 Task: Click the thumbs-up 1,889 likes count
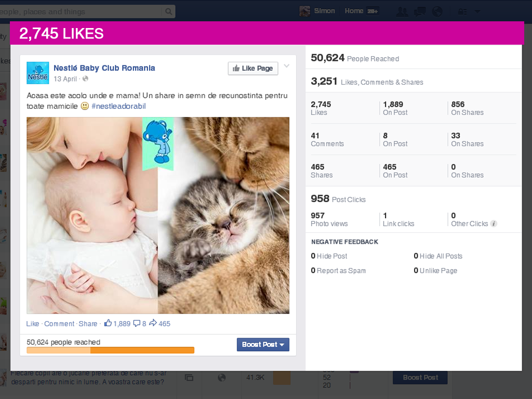(x=117, y=323)
